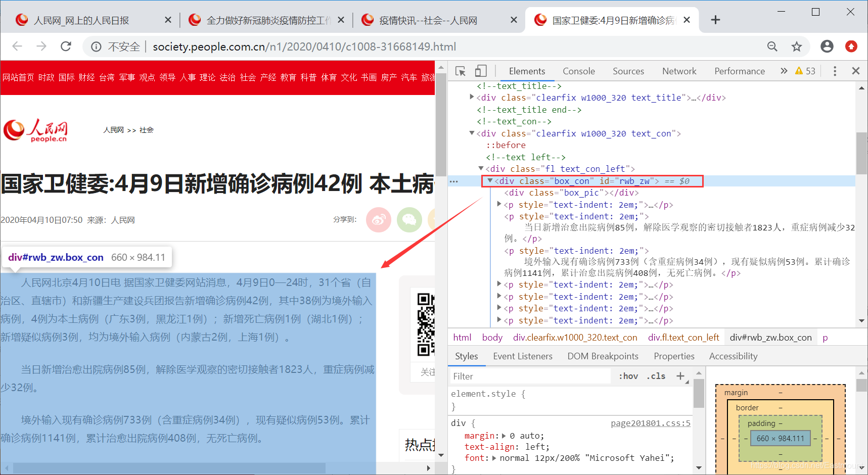Click the QR code image
The image size is (868, 475).
[426, 325]
